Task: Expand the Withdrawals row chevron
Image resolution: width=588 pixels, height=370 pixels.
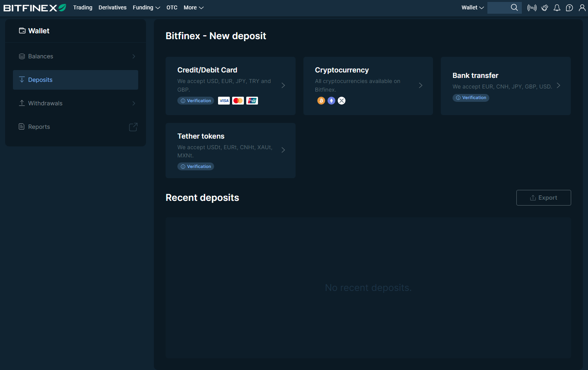Action: click(x=134, y=103)
